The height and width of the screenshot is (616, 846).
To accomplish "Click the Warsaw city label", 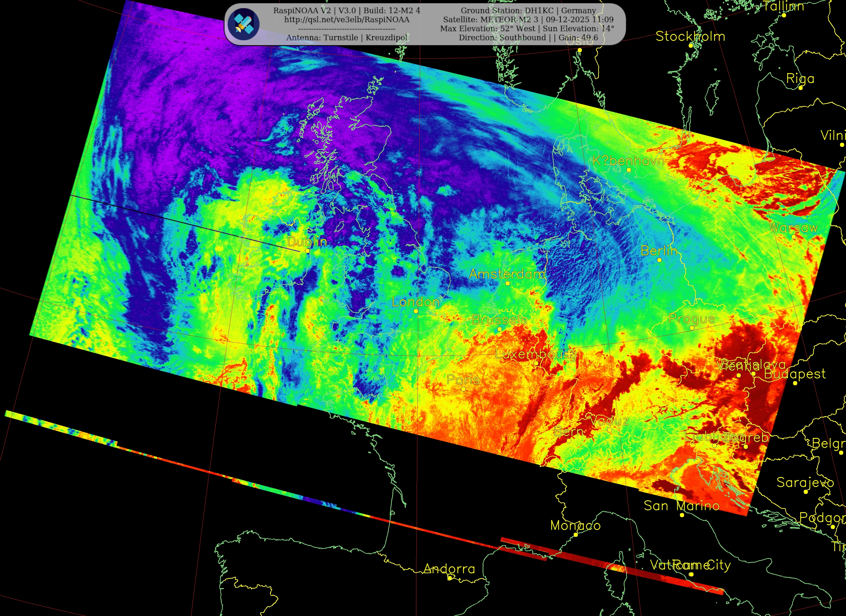I will point(793,228).
